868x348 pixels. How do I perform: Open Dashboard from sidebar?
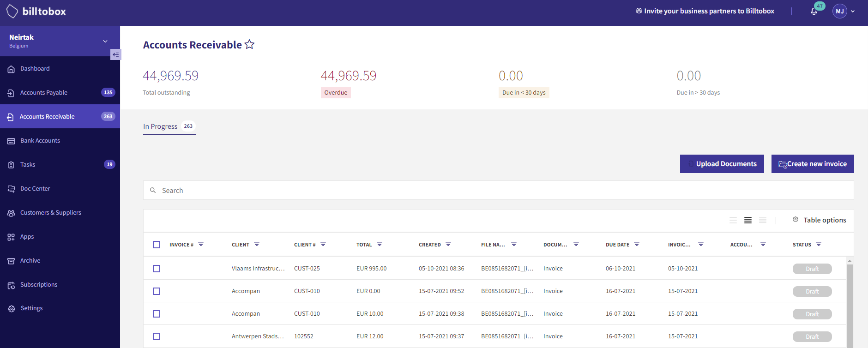pos(60,69)
